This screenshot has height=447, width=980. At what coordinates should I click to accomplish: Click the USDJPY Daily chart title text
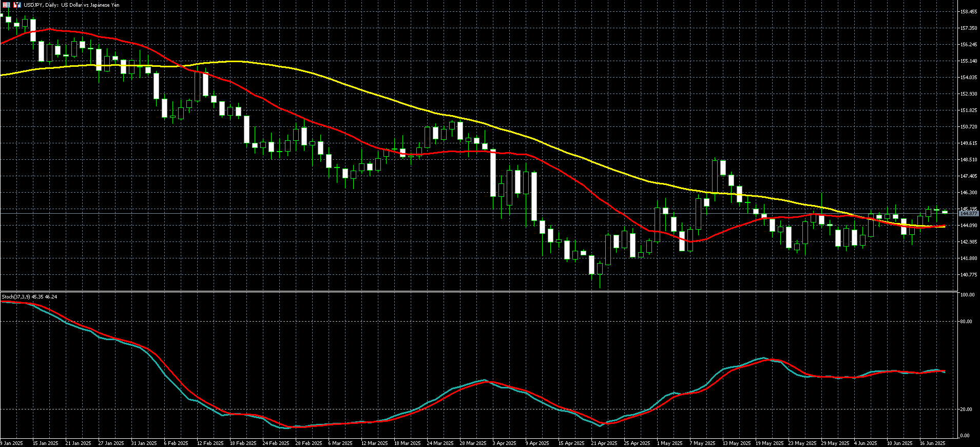click(x=71, y=5)
